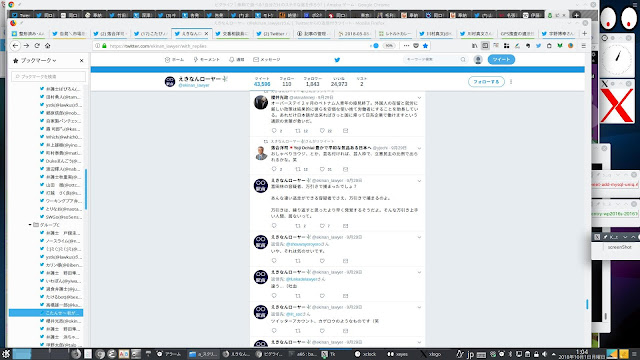Click the search magnifier in Twitter search box
Viewport: 640px width, 360px height.
point(463,60)
